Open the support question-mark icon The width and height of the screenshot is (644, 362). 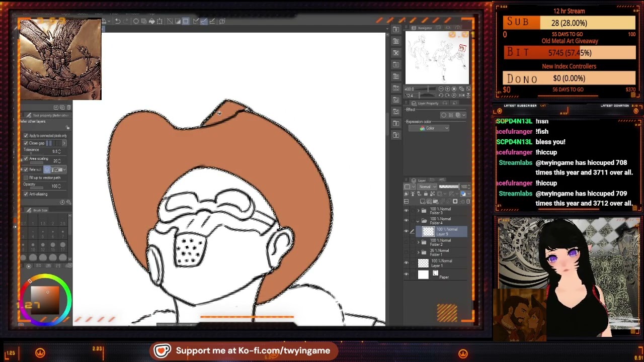[222, 21]
